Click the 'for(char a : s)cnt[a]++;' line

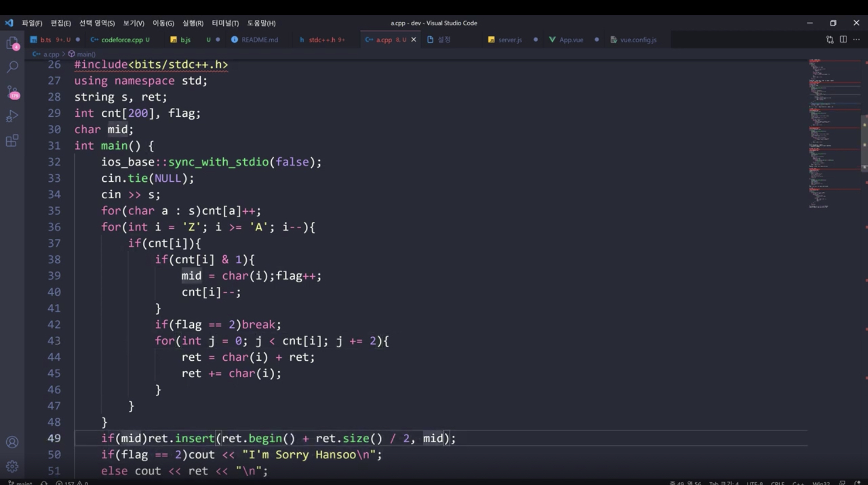(181, 211)
